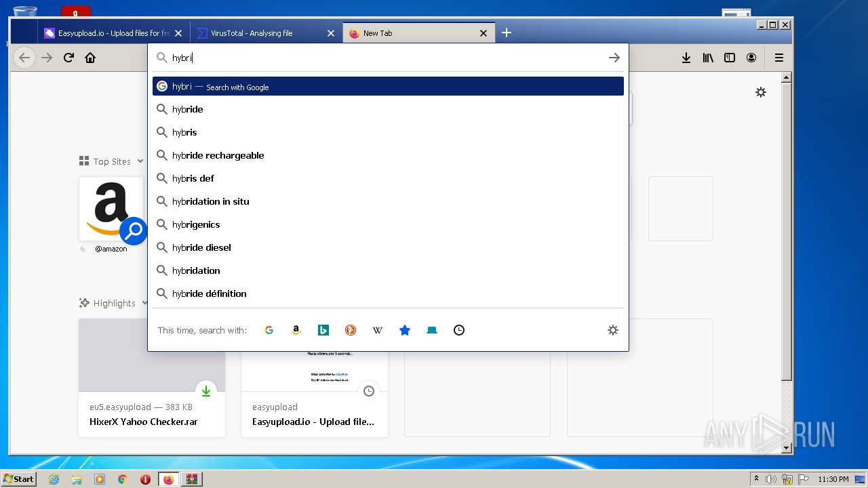
Task: Choose 'hybride définition' suggestion
Action: [x=388, y=293]
